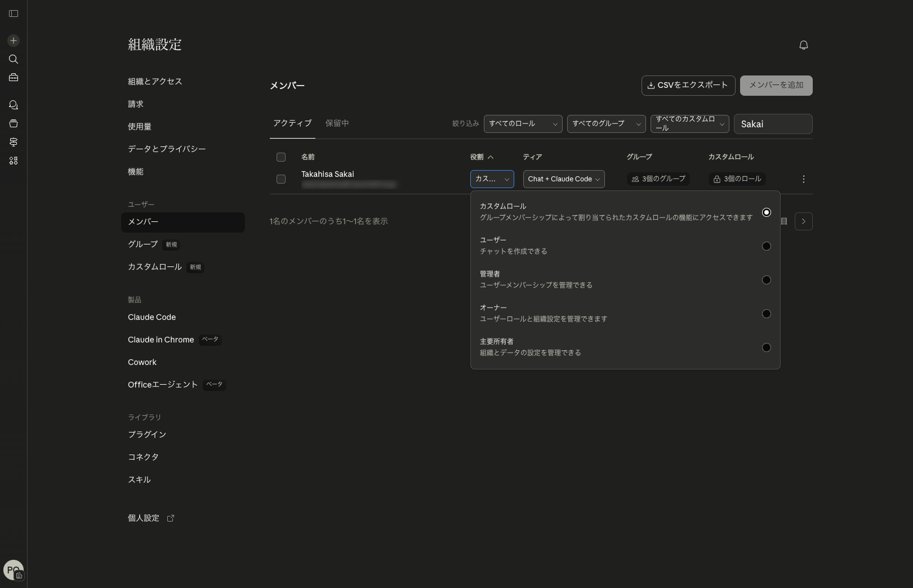This screenshot has width=913, height=588.
Task: Open the Chat + Claude Code tier dropdown
Action: pyautogui.click(x=563, y=179)
